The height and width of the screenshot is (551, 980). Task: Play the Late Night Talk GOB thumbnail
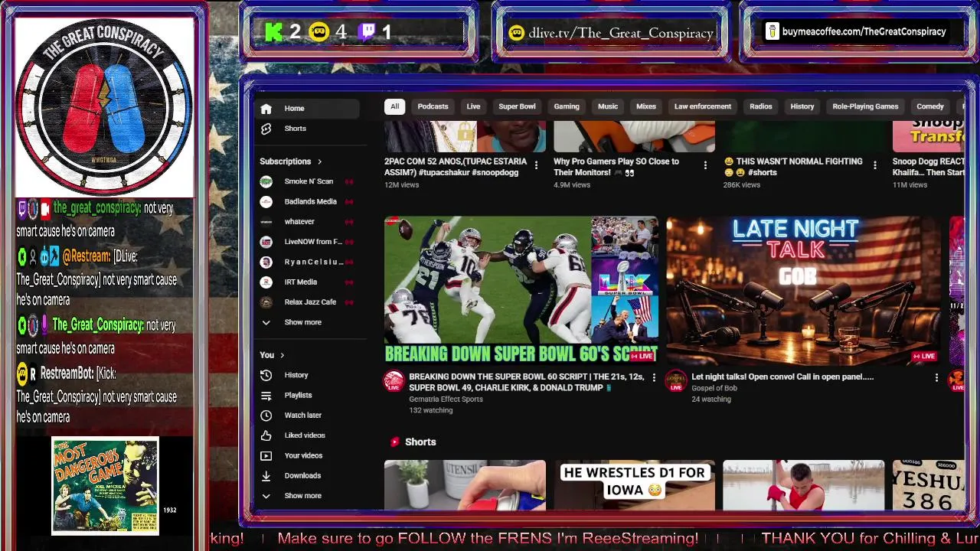coord(803,290)
